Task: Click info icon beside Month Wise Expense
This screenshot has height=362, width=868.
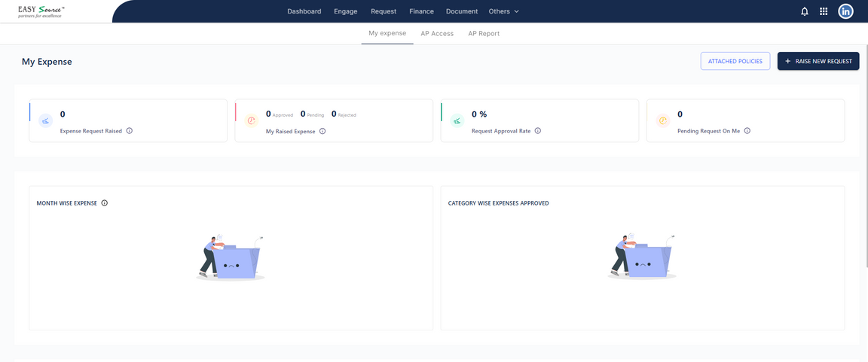Action: pyautogui.click(x=105, y=203)
